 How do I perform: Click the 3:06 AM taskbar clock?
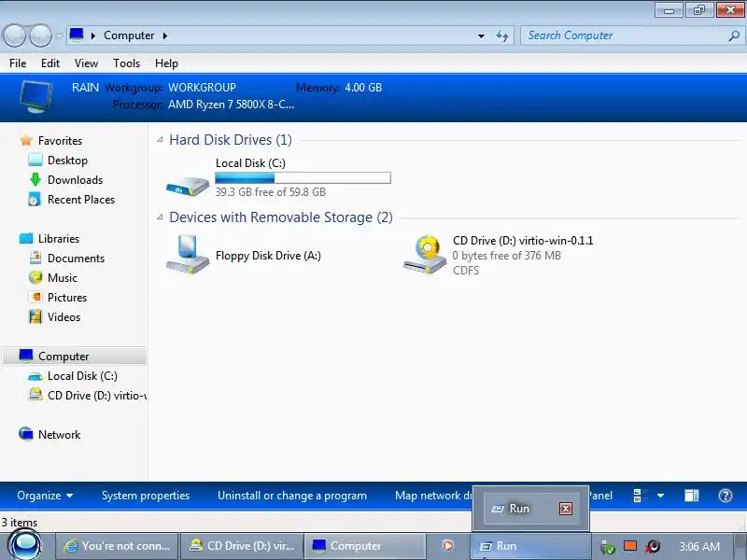[698, 546]
